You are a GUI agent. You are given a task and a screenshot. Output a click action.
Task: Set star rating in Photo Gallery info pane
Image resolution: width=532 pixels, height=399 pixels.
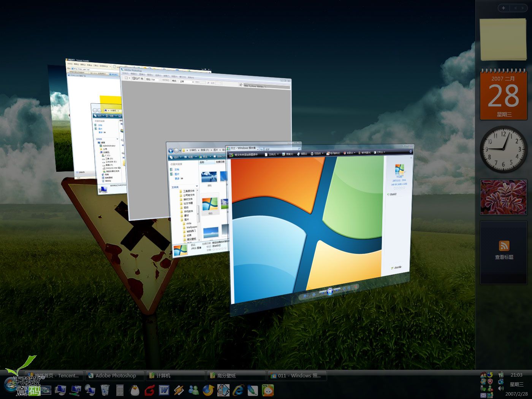399,188
